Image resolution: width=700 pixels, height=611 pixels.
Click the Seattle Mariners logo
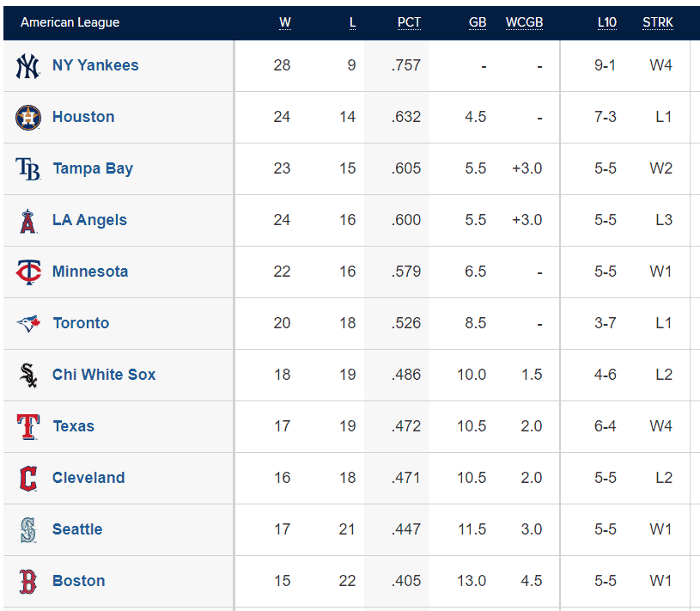pyautogui.click(x=28, y=529)
